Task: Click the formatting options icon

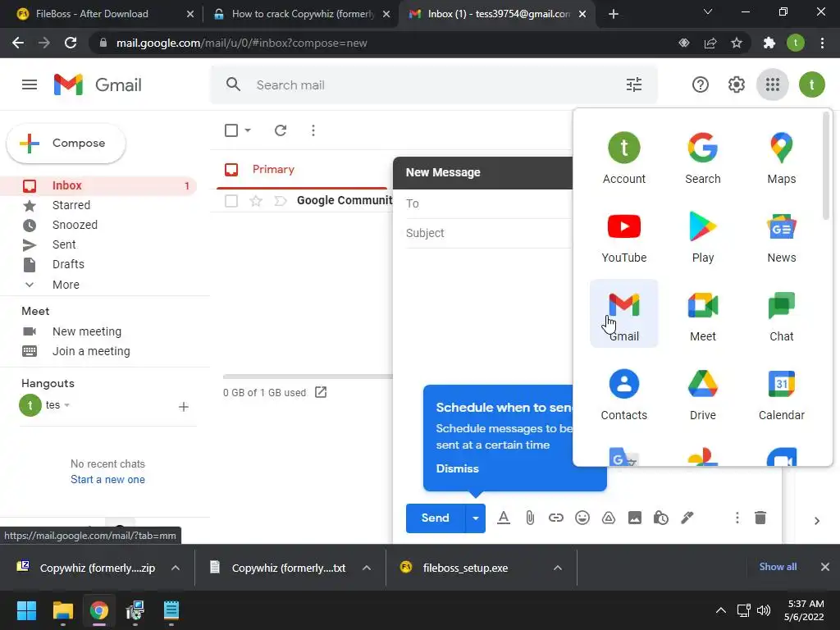Action: pyautogui.click(x=504, y=518)
